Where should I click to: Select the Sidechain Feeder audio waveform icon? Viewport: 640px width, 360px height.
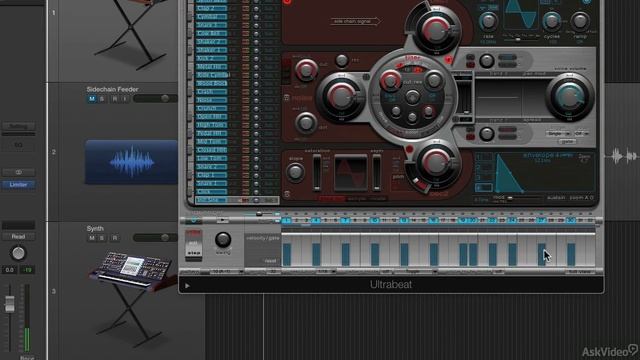pos(131,162)
